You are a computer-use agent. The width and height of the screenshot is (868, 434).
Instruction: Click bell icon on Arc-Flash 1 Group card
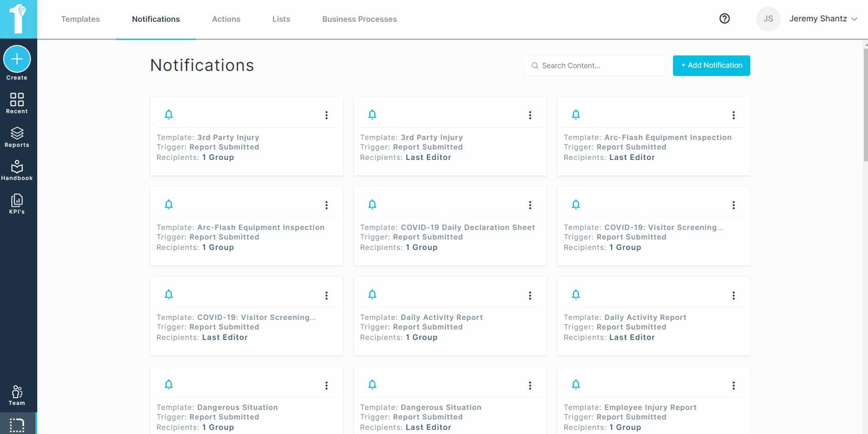(169, 205)
